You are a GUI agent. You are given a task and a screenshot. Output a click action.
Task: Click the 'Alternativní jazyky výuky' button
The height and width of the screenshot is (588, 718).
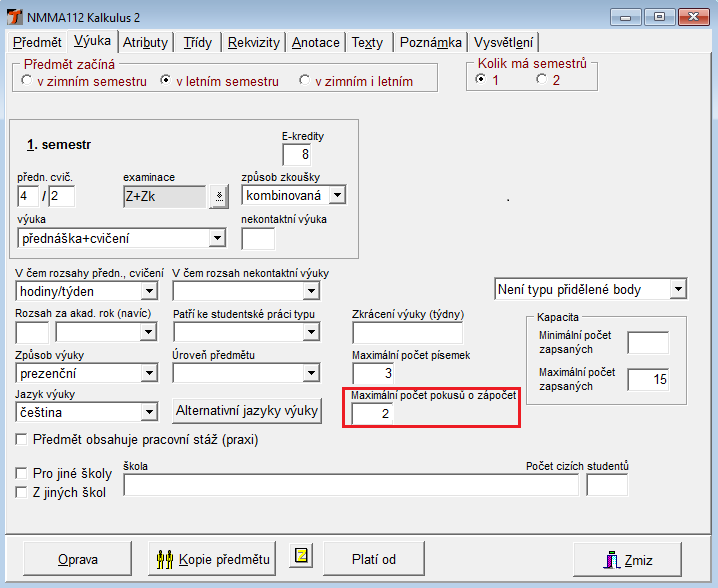(x=247, y=410)
